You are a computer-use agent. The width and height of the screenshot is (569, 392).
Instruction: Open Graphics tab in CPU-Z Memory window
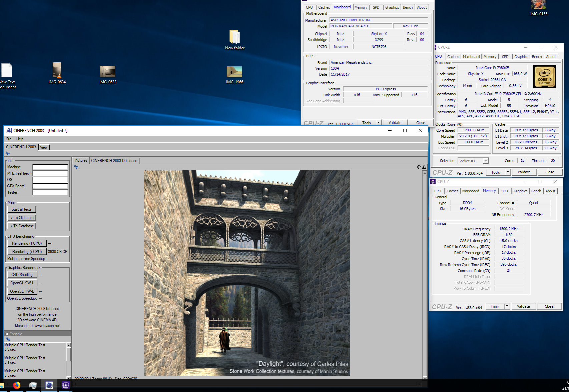[520, 191]
